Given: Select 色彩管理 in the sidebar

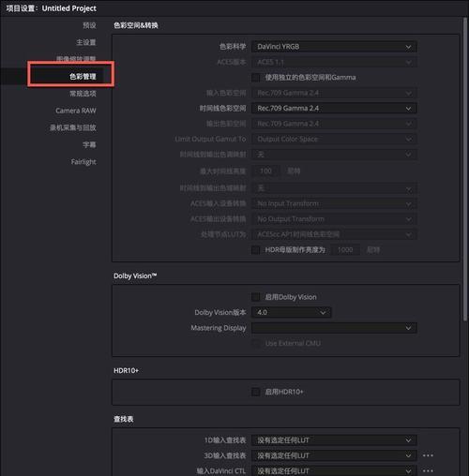Looking at the screenshot, I should 83,77.
